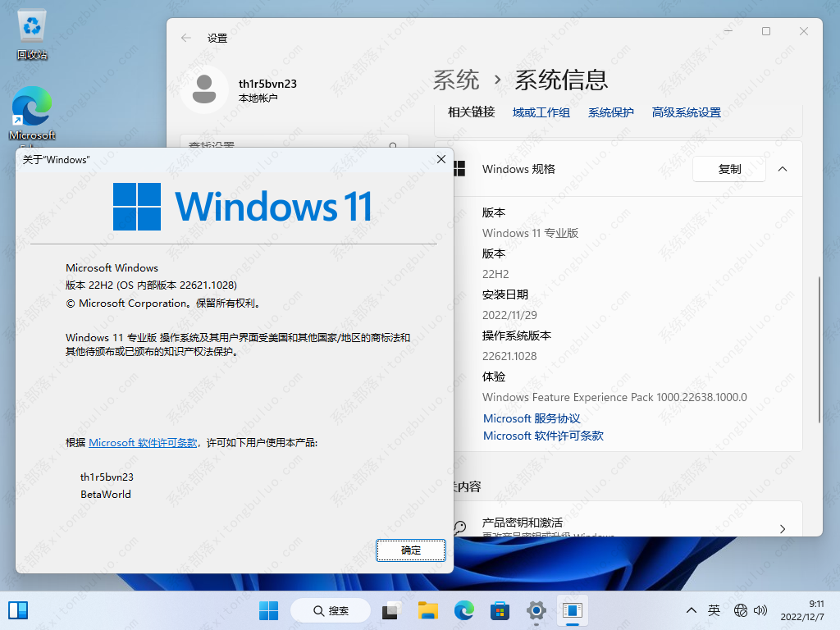840x630 pixels.
Task: Open the 高级系统设置 link
Action: 686,112
